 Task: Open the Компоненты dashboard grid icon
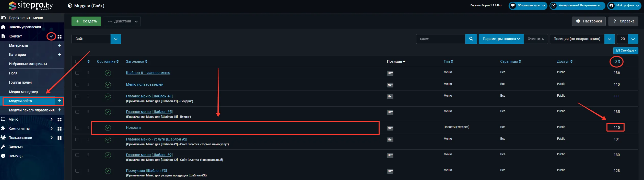point(60,129)
